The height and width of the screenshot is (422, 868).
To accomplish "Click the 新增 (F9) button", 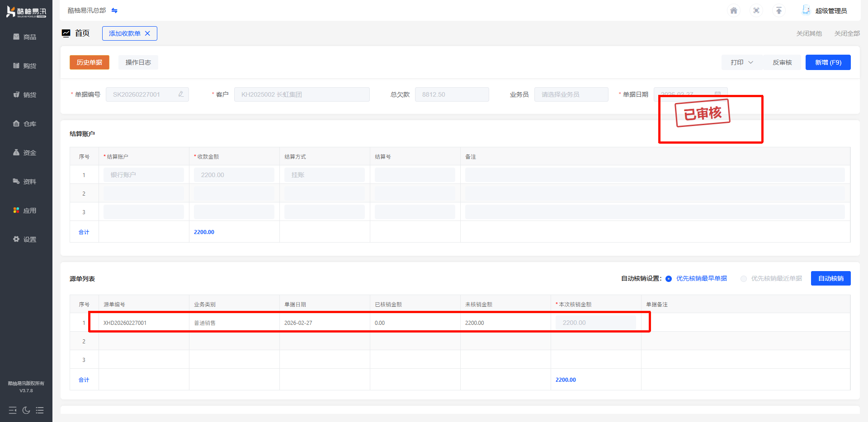I will (828, 62).
